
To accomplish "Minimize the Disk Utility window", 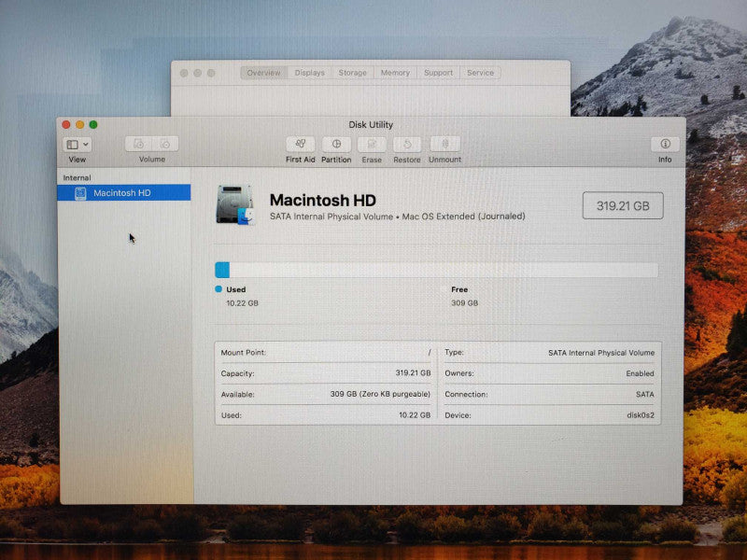I will [79, 125].
